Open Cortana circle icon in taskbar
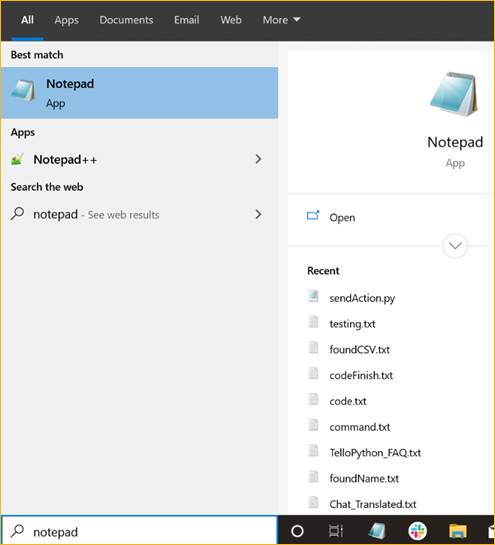Image resolution: width=495 pixels, height=545 pixels. tap(297, 531)
